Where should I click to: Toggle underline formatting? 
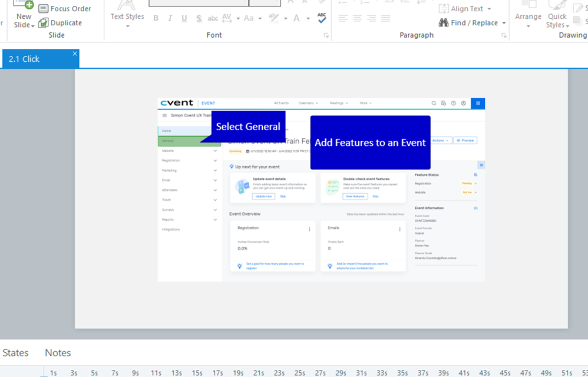click(x=184, y=19)
